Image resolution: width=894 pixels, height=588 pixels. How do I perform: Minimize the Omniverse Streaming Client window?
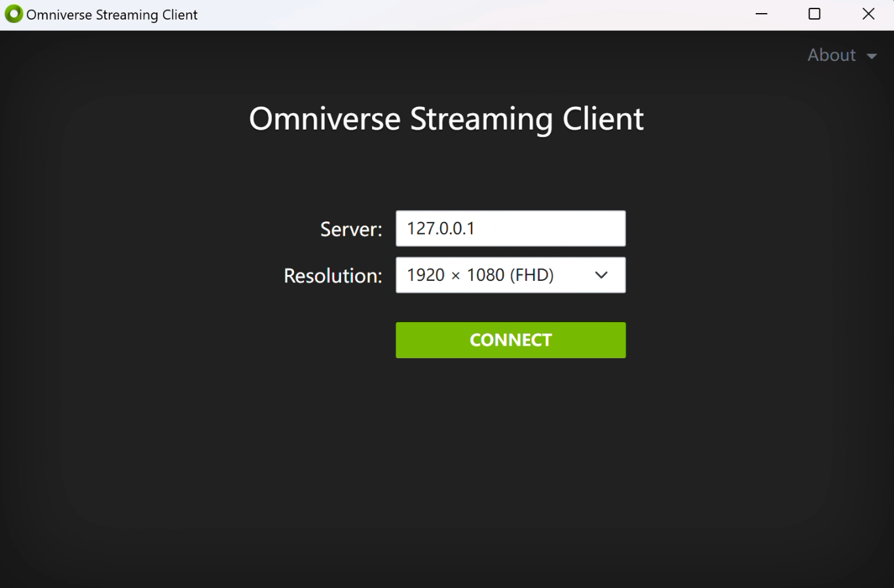(761, 14)
